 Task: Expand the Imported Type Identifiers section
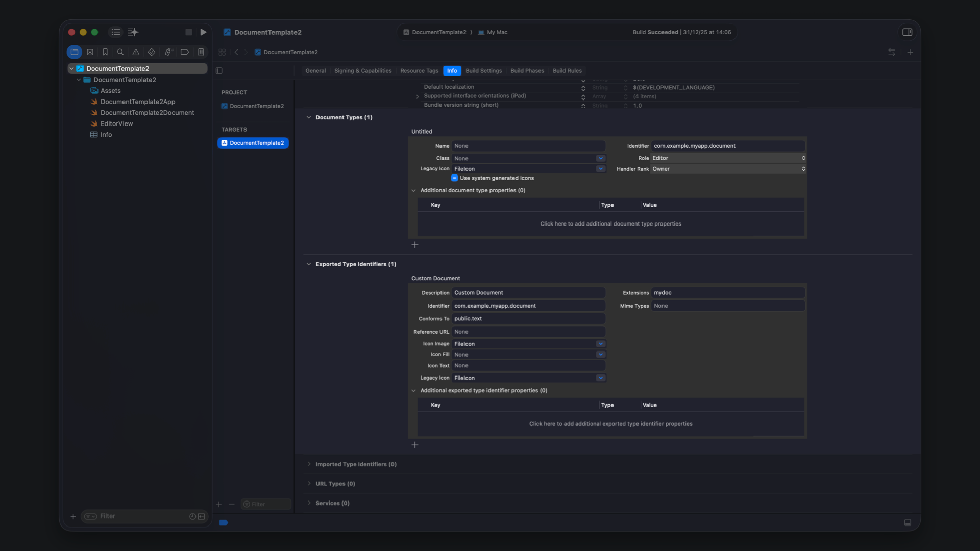tap(309, 464)
